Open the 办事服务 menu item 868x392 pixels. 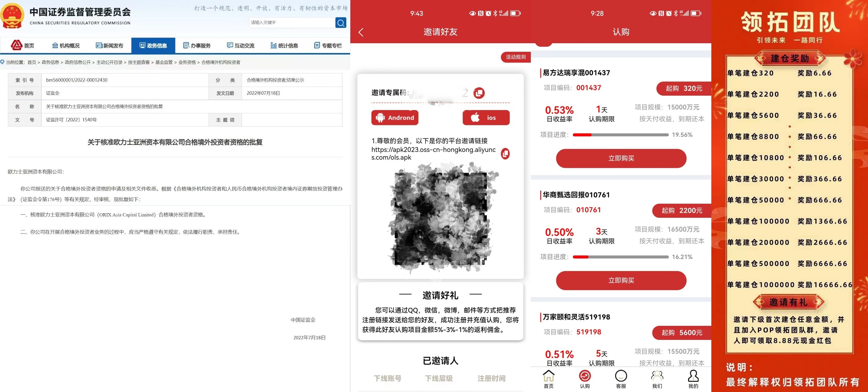[x=197, y=46]
